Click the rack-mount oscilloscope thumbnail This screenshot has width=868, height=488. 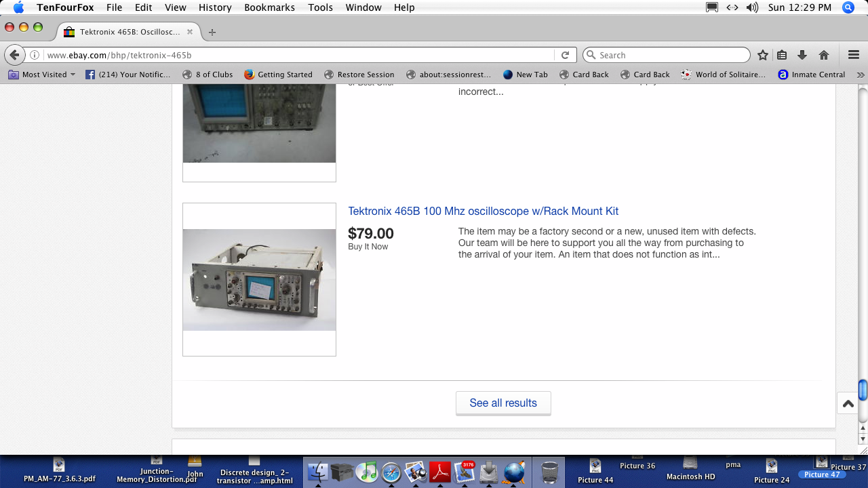[x=259, y=279]
